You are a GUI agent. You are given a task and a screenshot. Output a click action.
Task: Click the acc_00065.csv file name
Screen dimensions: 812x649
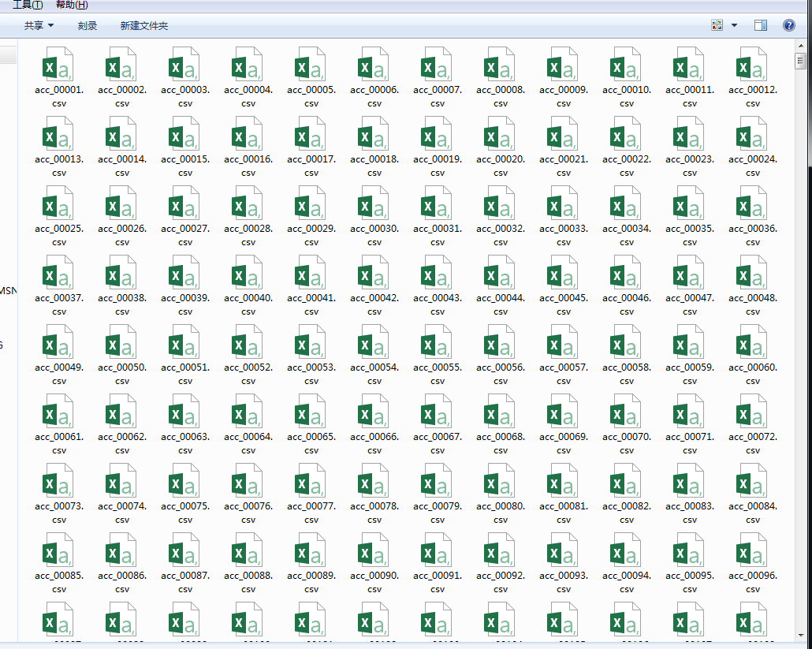coord(311,443)
